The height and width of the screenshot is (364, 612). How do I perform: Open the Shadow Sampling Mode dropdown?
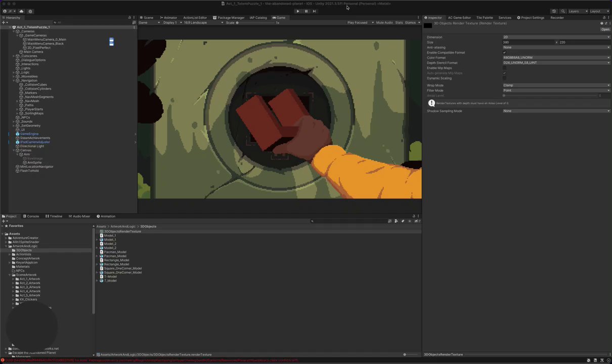tap(556, 111)
